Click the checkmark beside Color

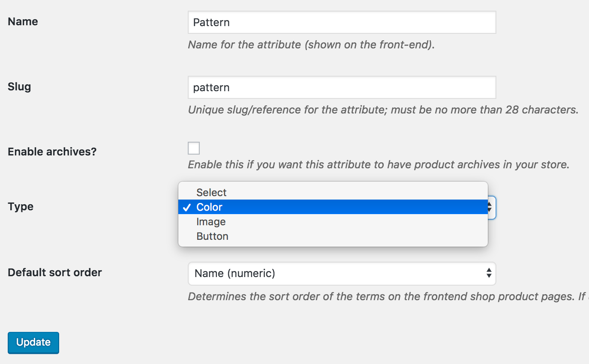click(x=187, y=207)
